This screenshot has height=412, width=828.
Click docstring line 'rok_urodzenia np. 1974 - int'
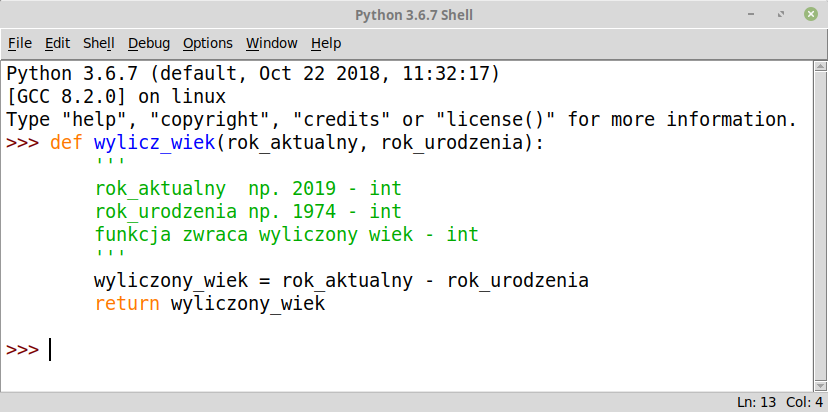click(x=248, y=211)
